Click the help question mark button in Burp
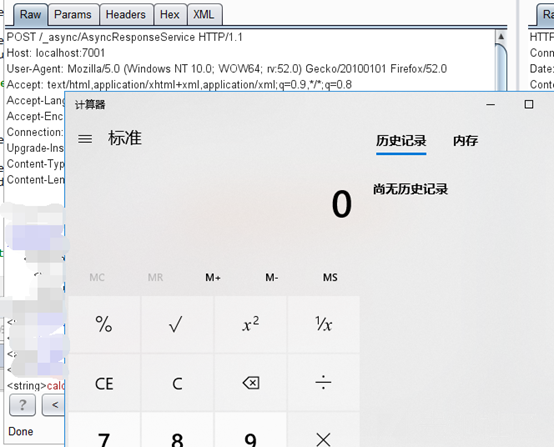 tap(22, 405)
